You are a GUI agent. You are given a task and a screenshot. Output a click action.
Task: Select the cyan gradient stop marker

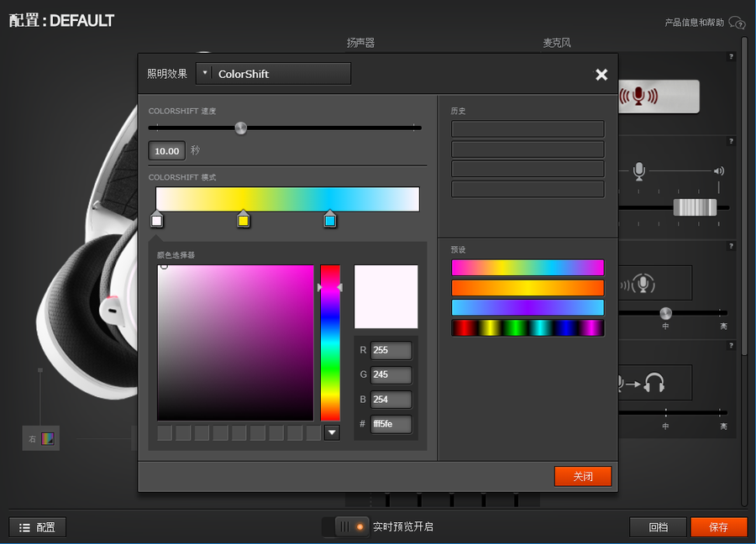[330, 220]
